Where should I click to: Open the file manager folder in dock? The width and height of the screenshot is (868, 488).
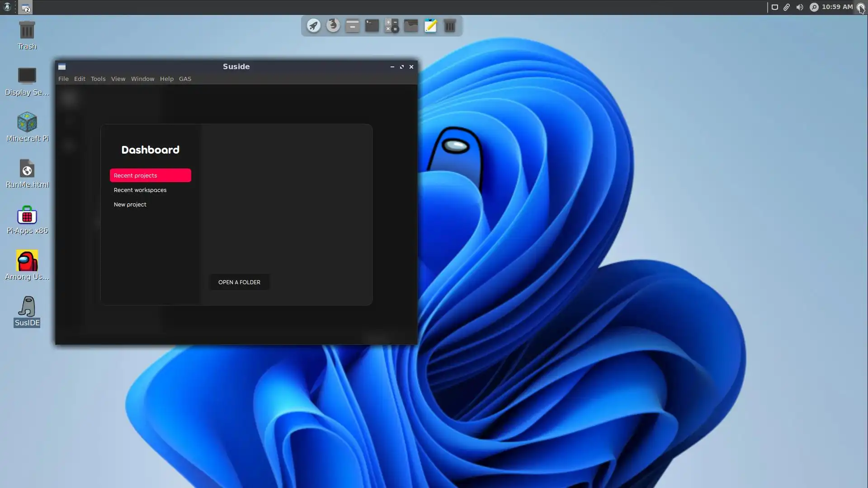(411, 25)
